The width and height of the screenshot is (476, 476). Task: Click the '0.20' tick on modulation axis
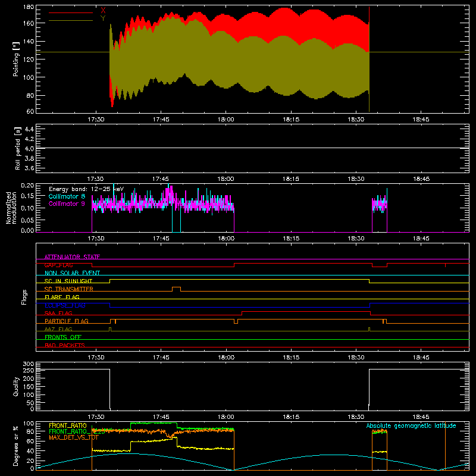[x=27, y=185]
